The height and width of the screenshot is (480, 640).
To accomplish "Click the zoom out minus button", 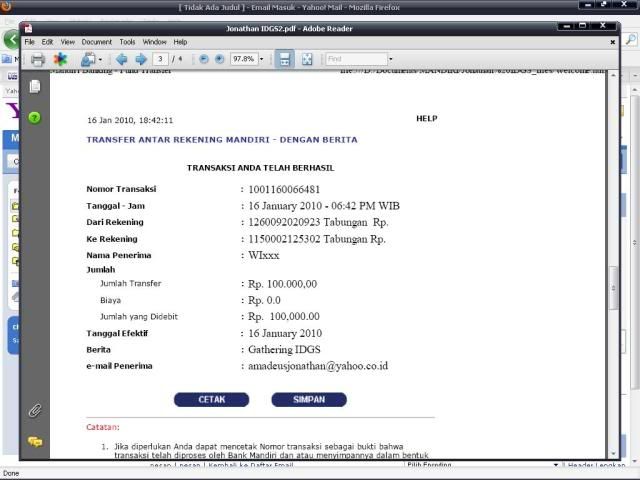I will click(204, 59).
